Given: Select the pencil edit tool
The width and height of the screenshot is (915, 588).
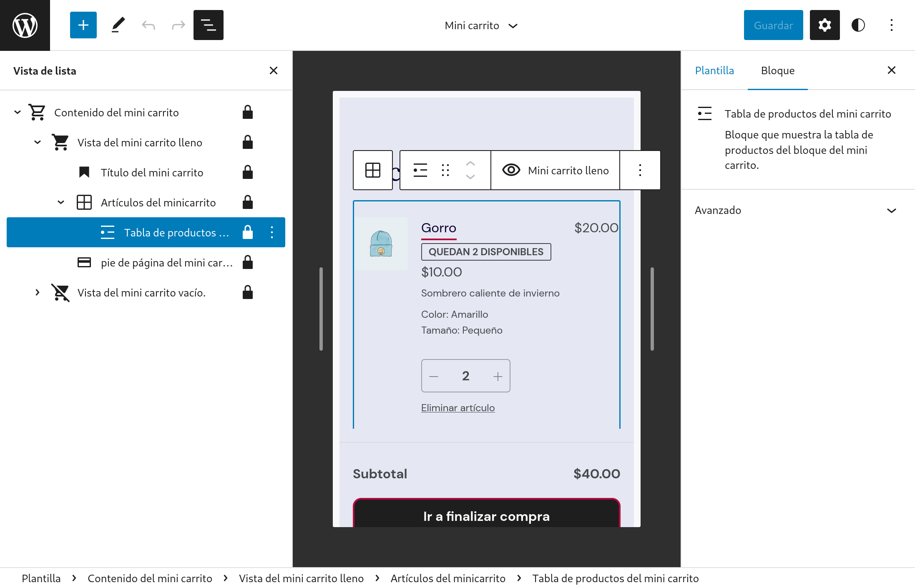Looking at the screenshot, I should pos(118,25).
